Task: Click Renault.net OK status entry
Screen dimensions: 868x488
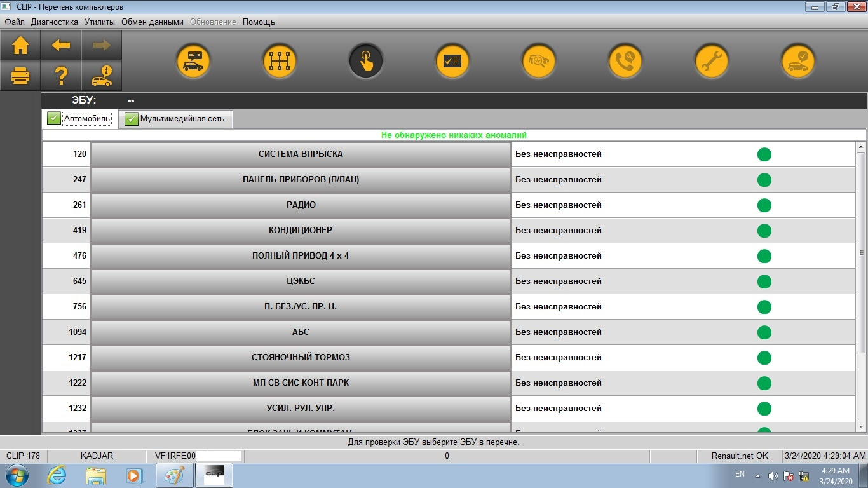Action: pos(740,456)
